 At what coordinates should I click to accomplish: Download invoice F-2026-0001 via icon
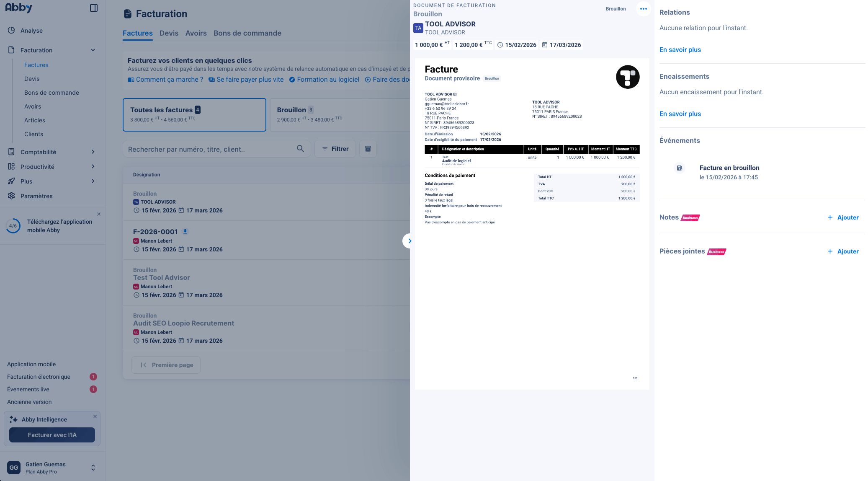coord(185,231)
